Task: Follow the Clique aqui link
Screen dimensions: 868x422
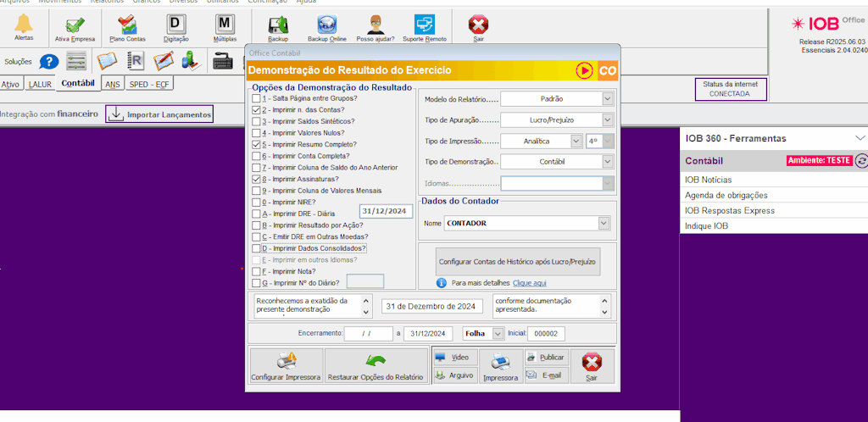Action: coord(529,282)
